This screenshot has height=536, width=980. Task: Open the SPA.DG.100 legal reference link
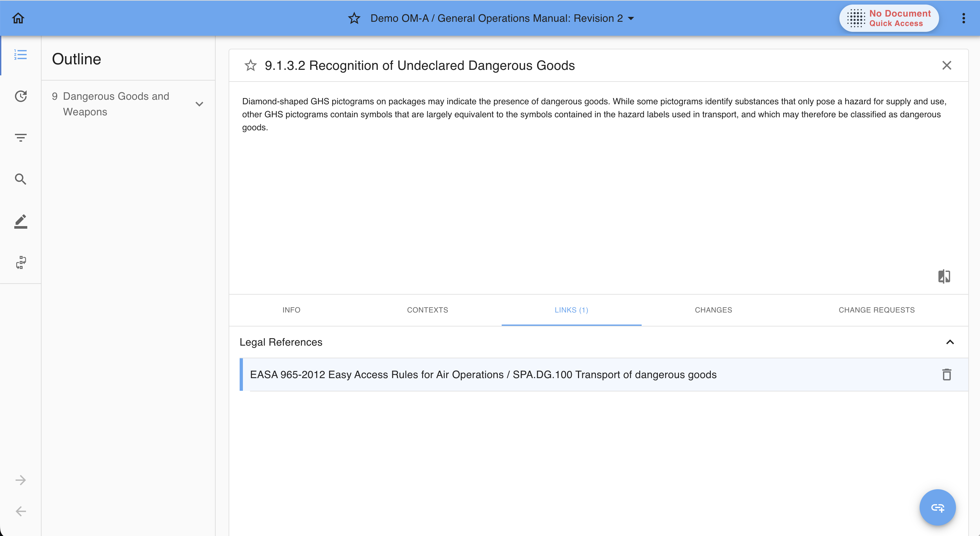point(483,375)
